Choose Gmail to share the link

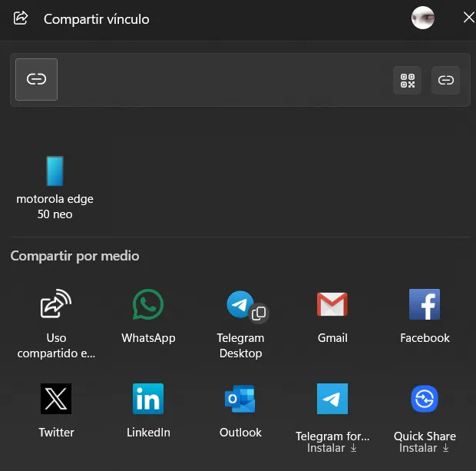pos(332,316)
